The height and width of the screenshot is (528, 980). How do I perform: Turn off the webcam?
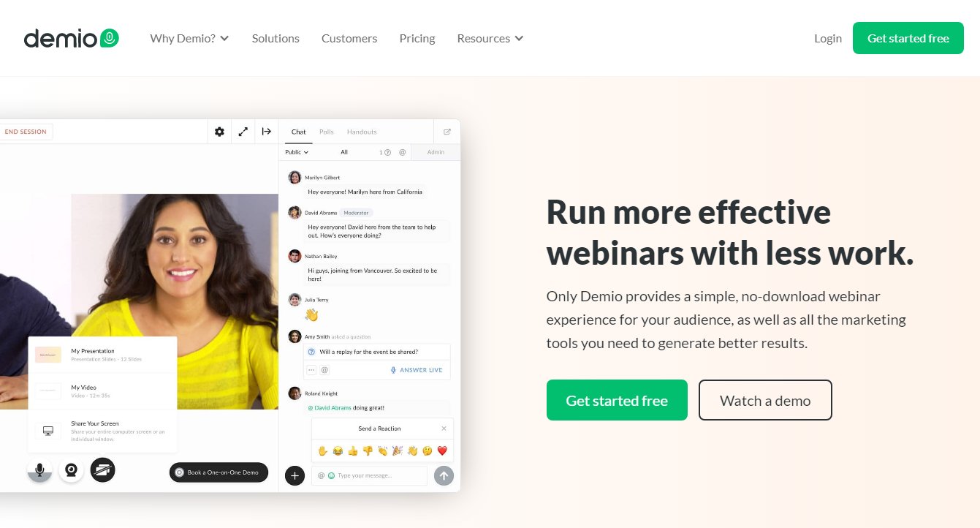coord(71,469)
